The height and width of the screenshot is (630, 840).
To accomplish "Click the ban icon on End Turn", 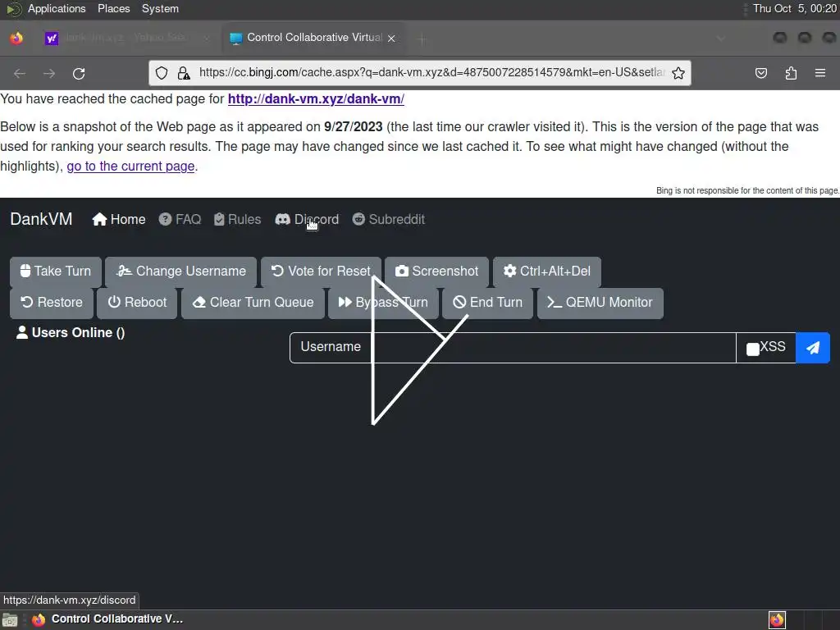I will tap(459, 302).
